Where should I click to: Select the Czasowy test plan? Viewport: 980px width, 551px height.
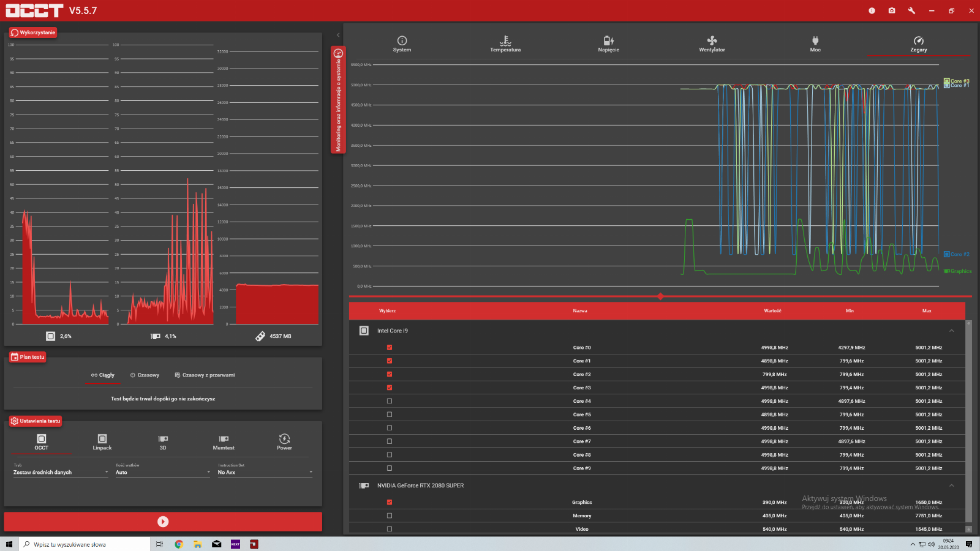coord(145,375)
